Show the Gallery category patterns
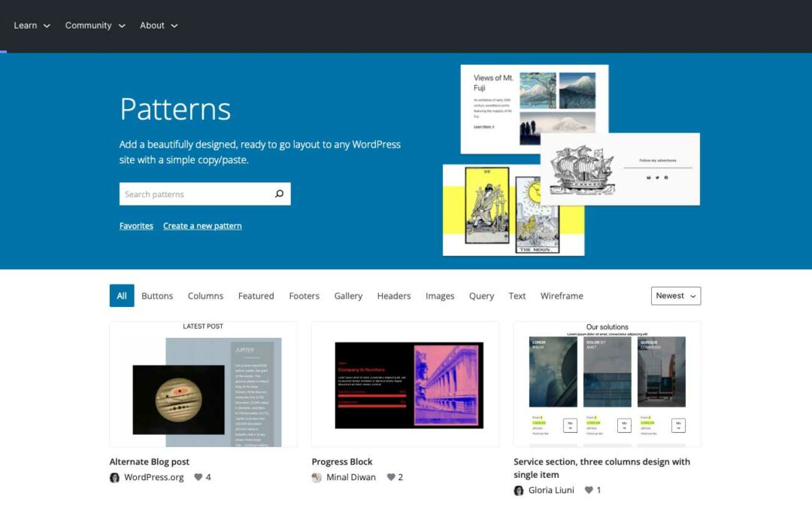The image size is (812, 508). pyautogui.click(x=348, y=296)
